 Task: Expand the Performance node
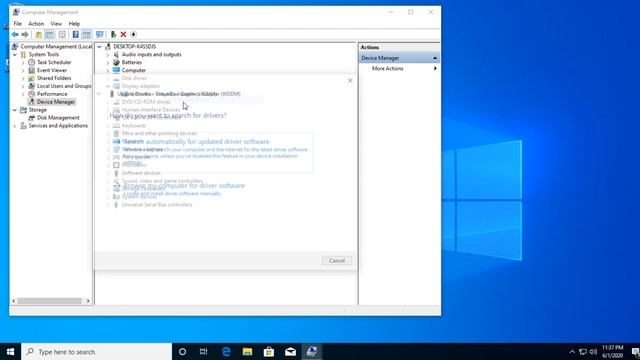pos(23,94)
